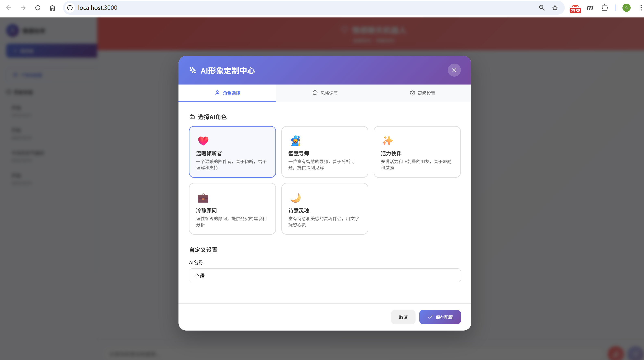The width and height of the screenshot is (644, 360).
Task: Select the 冷静顾问 briefcase role card
Action: 232,209
